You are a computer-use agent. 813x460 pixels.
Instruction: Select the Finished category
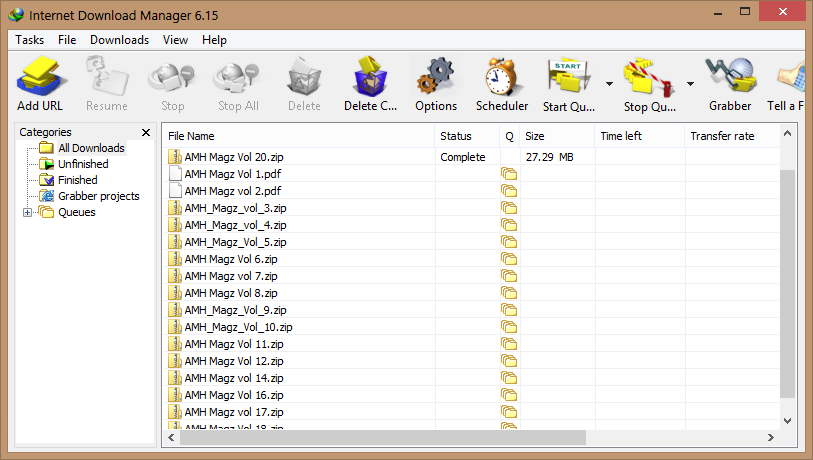coord(78,180)
